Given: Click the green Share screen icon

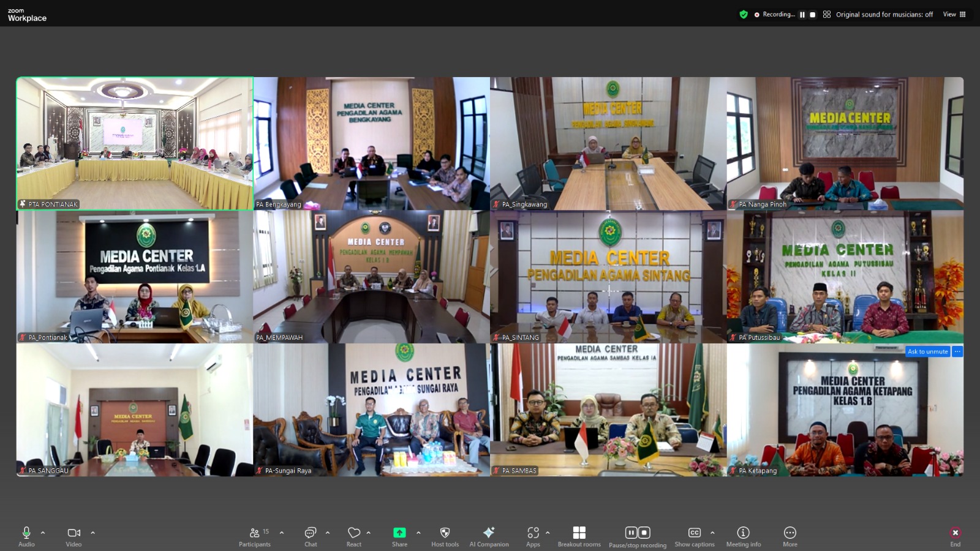Looking at the screenshot, I should coord(399,533).
